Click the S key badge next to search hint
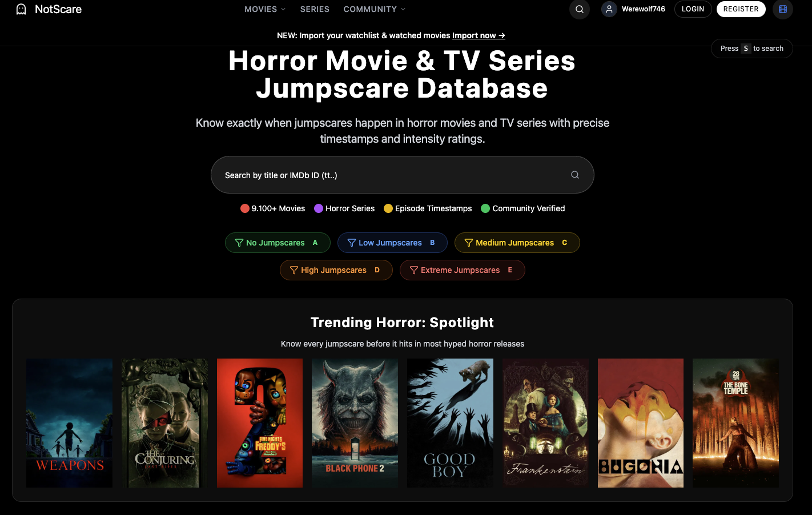 pos(746,48)
